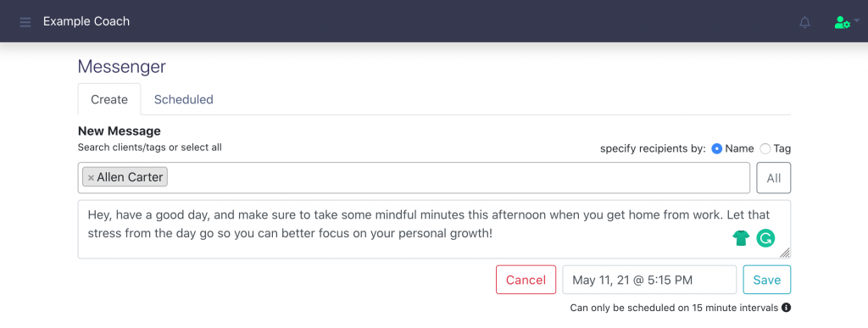Select the Tag radio button
Viewport: 868px width, 328px height.
tap(765, 148)
